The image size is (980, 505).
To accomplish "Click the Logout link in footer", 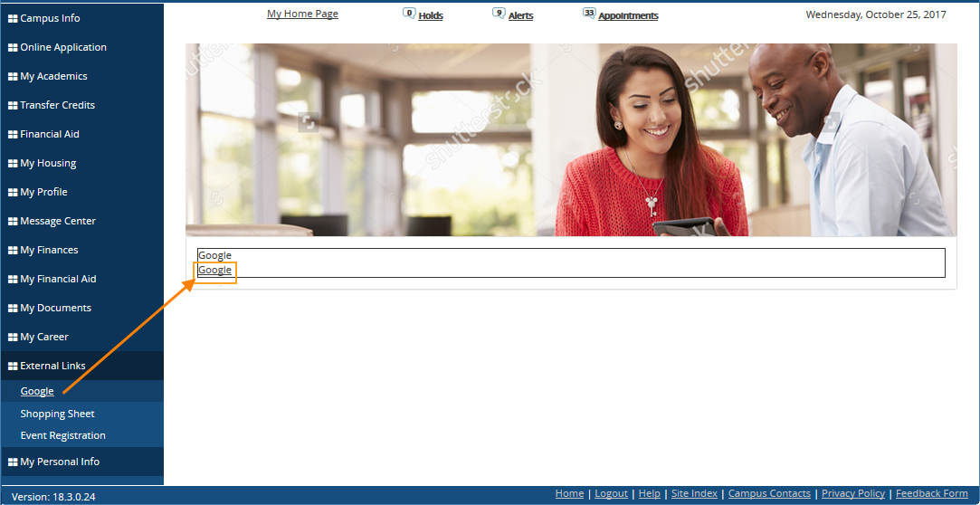I will [611, 494].
